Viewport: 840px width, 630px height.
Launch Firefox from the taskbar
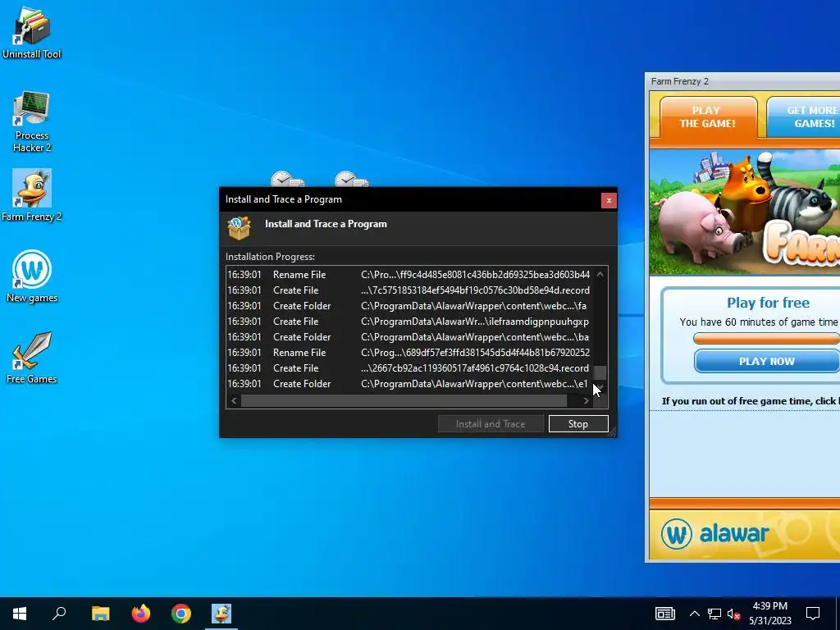141,614
